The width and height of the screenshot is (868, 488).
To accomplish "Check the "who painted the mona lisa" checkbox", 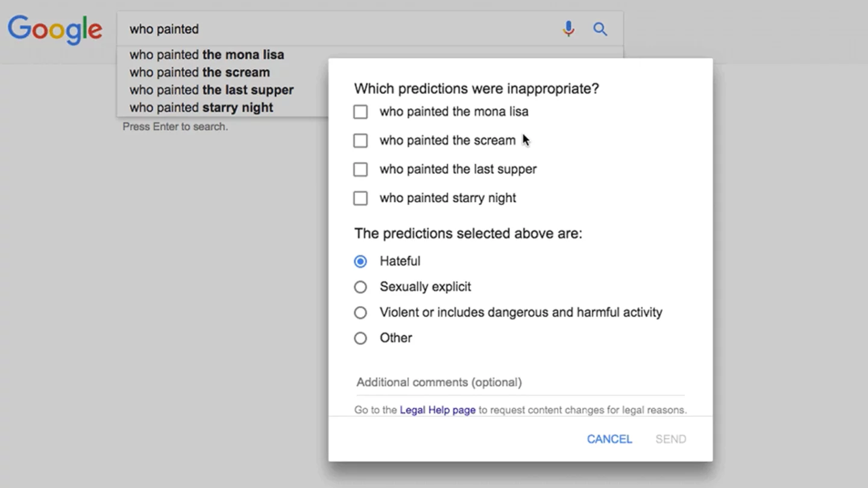I will tap(360, 111).
